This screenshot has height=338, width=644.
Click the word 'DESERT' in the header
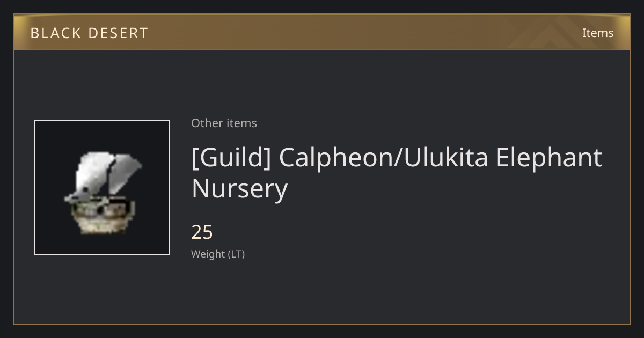118,33
